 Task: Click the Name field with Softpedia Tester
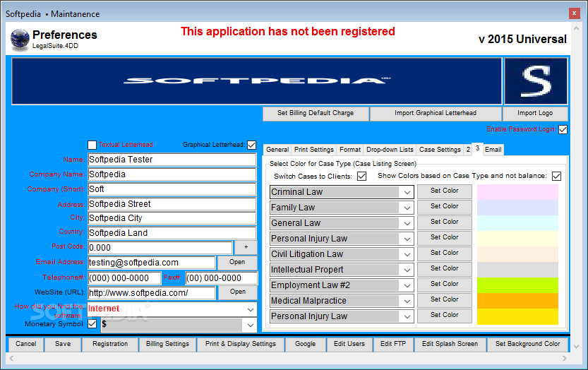[x=172, y=160]
